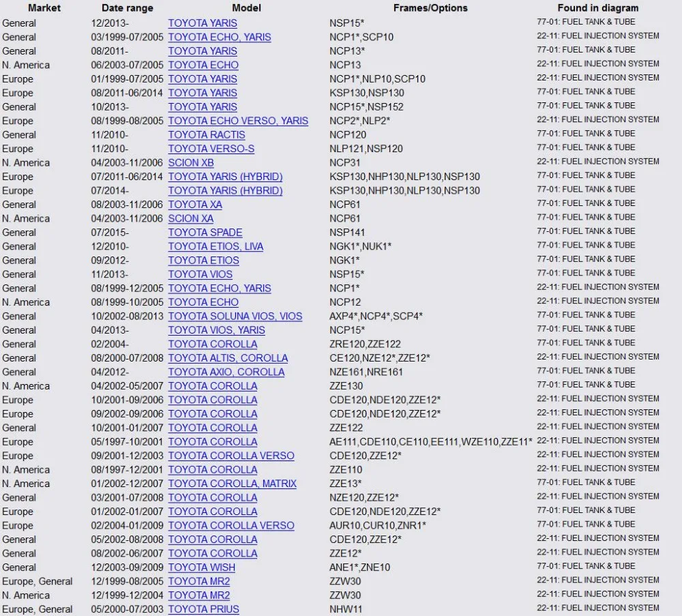The height and width of the screenshot is (616, 682).
Task: Select the frame code NHW11
Action: (x=346, y=609)
